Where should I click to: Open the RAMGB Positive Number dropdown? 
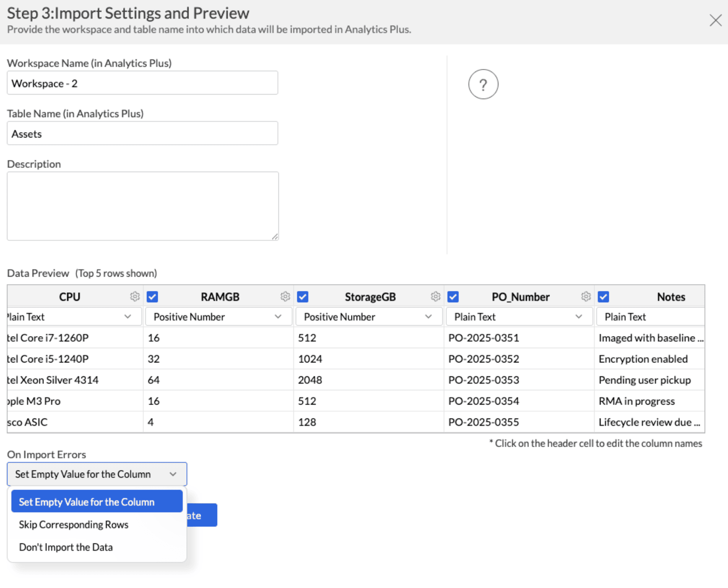[218, 317]
